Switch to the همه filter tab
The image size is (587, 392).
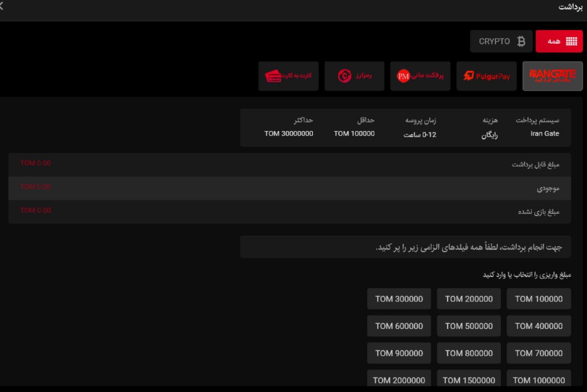pyautogui.click(x=559, y=41)
